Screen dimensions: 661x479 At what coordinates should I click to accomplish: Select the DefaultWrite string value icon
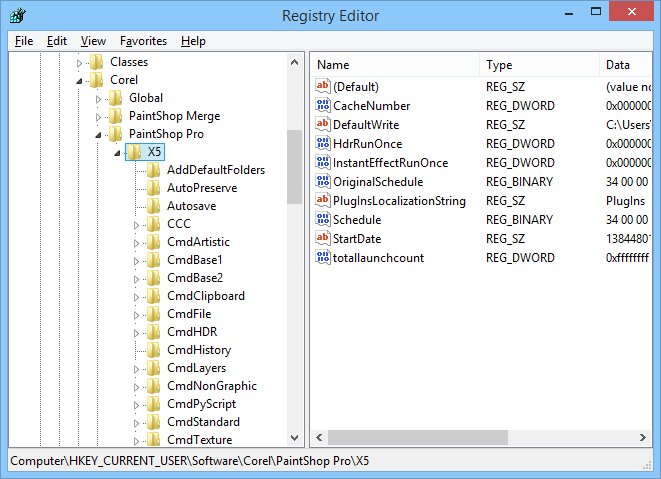[x=322, y=124]
